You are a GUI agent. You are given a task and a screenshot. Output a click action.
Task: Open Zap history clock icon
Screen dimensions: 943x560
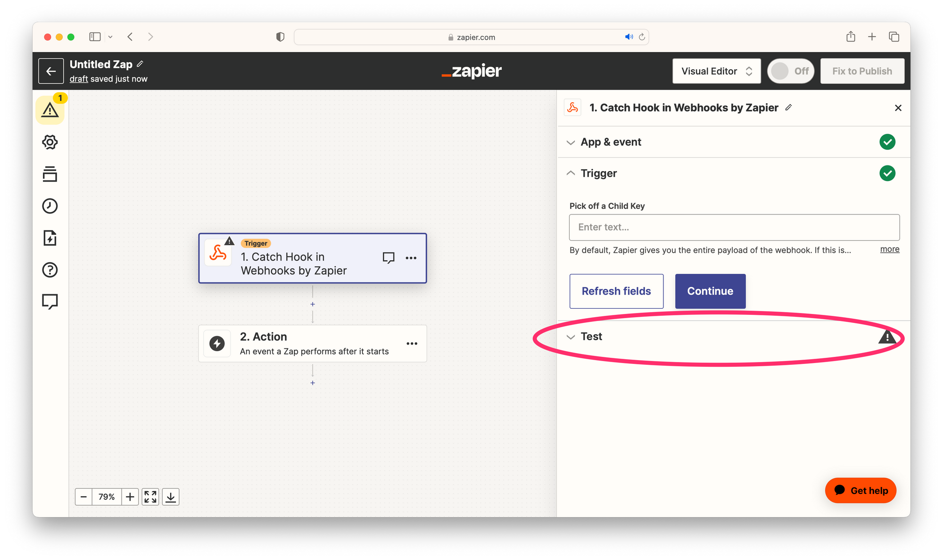coord(50,206)
